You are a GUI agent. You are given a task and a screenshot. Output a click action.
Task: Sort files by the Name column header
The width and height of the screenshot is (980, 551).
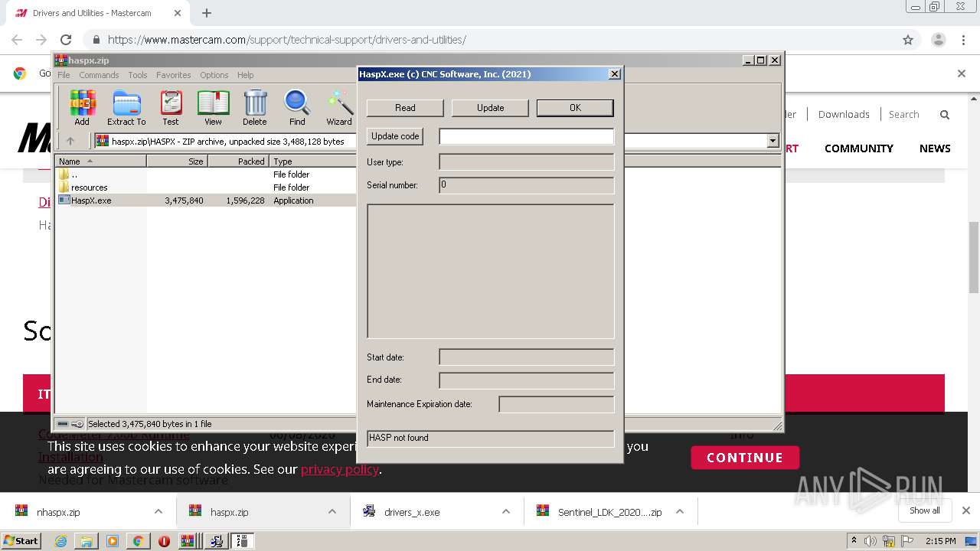point(101,161)
